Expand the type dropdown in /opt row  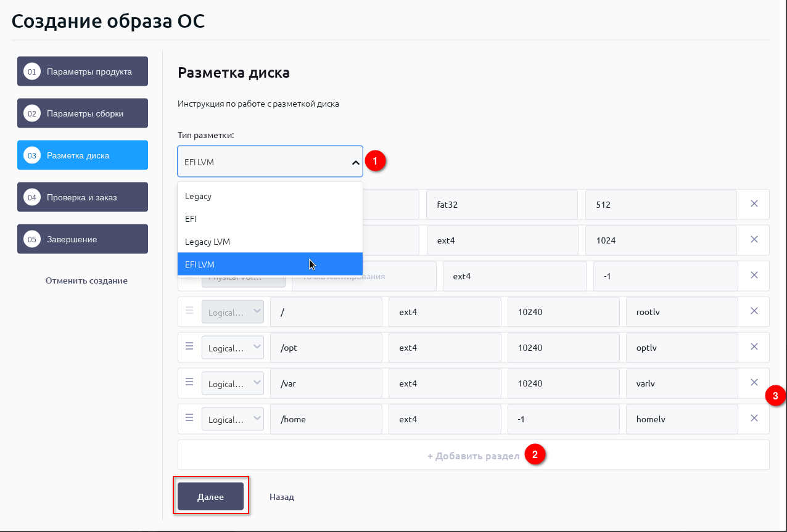pyautogui.click(x=233, y=348)
